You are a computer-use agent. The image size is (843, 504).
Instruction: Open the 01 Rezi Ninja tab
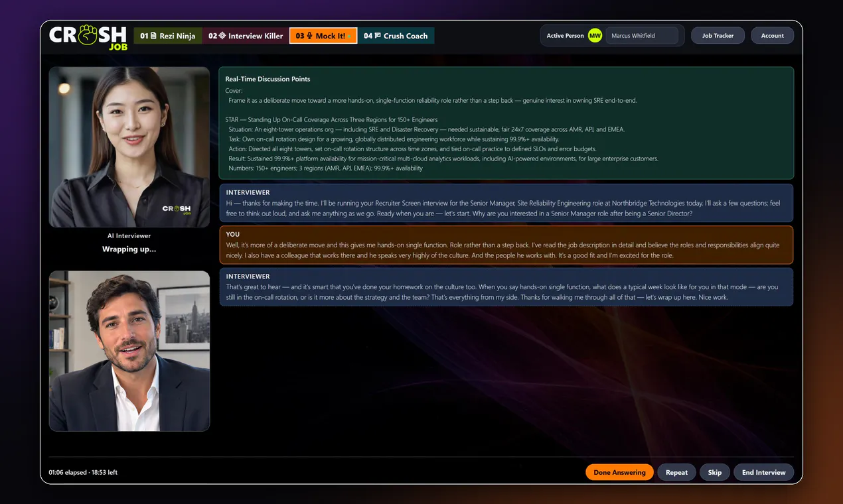(x=168, y=36)
